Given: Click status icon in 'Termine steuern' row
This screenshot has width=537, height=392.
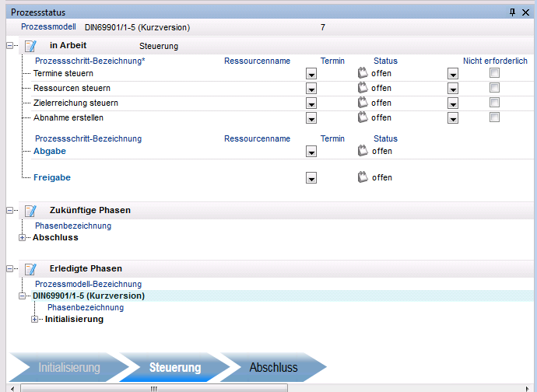Looking at the screenshot, I should [x=363, y=73].
